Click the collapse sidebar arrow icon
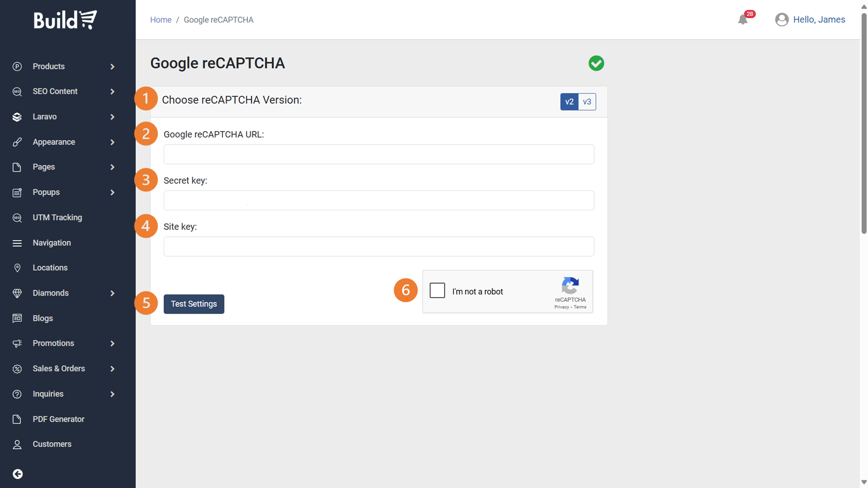 coord(18,474)
